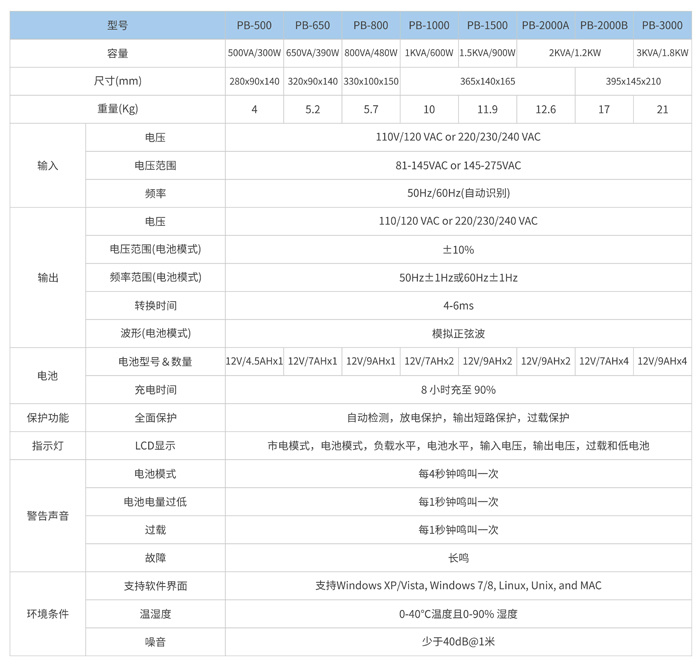700x666 pixels.
Task: Select the 输出 section label
Action: tap(48, 278)
